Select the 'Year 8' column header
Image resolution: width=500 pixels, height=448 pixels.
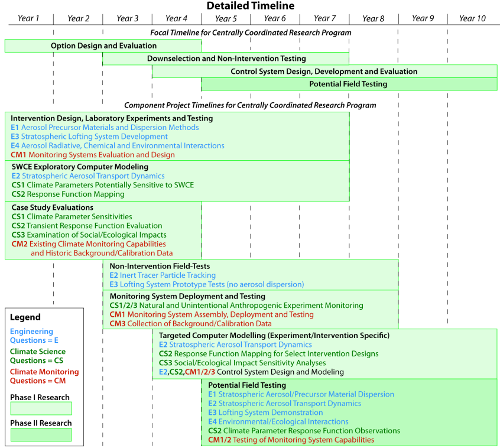point(374,18)
